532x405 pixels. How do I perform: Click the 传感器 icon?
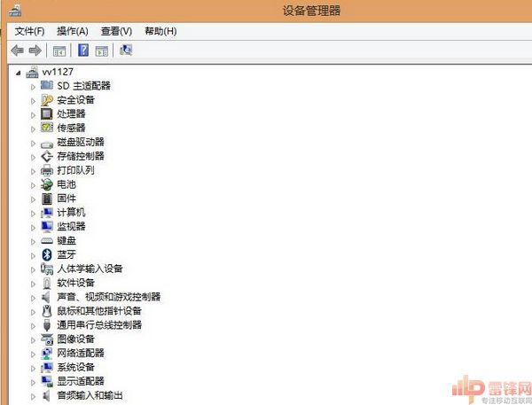click(47, 128)
